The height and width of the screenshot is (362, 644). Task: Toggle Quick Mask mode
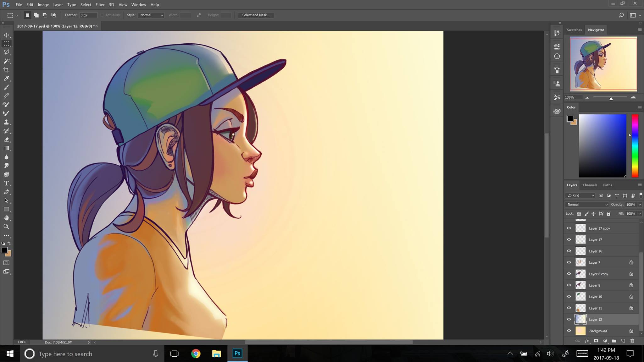click(x=6, y=263)
